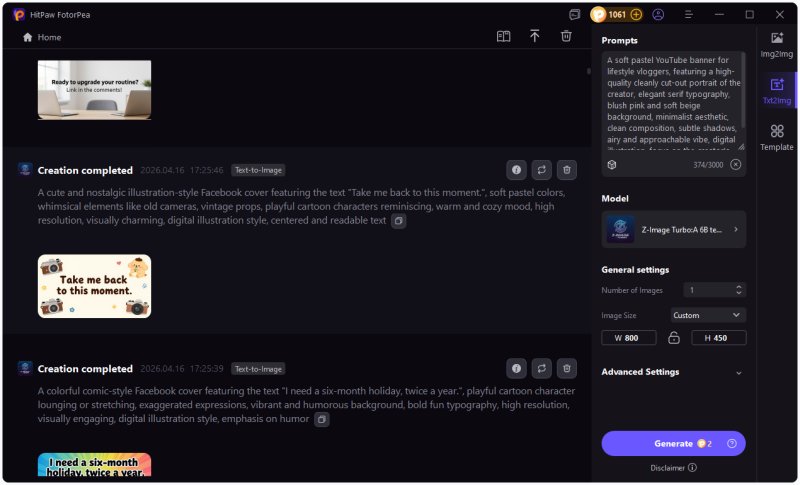Open the 'six-month holiday' thumbnail
800x485 pixels.
click(94, 465)
